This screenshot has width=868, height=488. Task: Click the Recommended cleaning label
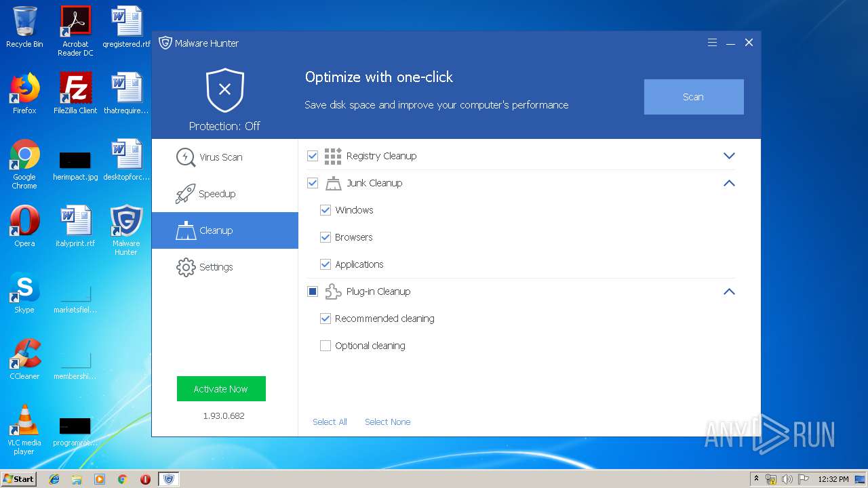pos(384,319)
